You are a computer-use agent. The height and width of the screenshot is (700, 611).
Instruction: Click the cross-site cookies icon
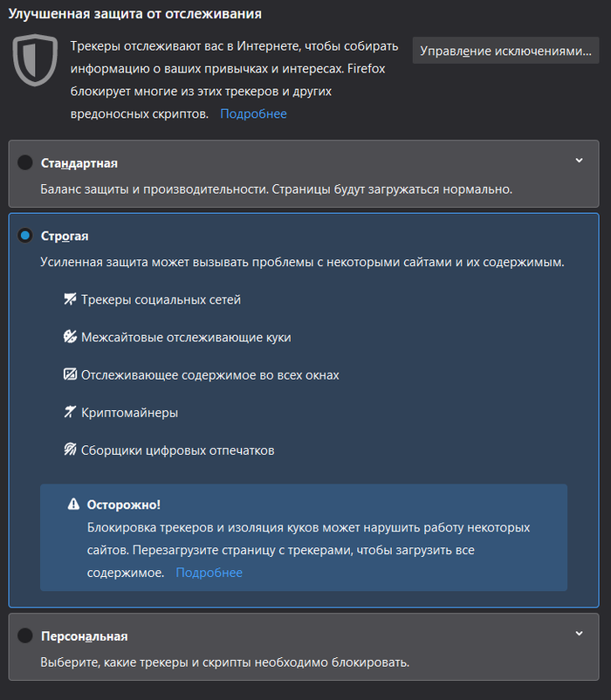pyautogui.click(x=70, y=337)
